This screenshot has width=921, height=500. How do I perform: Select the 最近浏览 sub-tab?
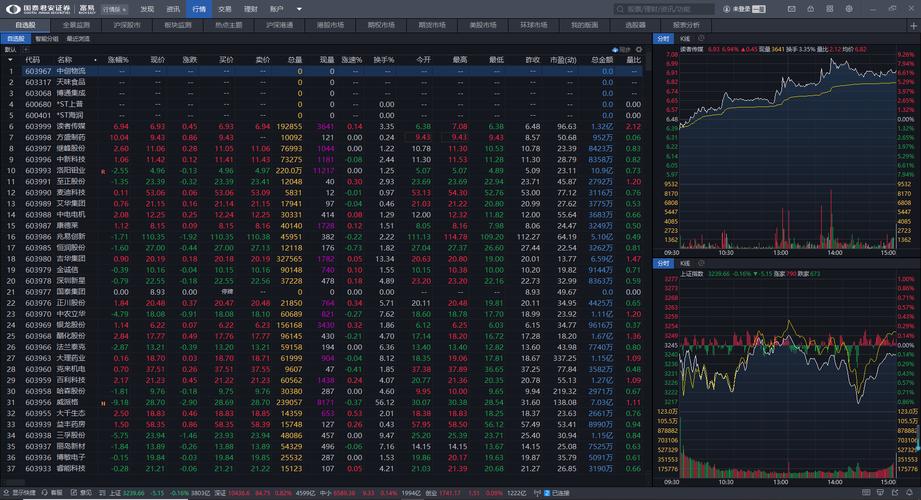click(x=78, y=39)
